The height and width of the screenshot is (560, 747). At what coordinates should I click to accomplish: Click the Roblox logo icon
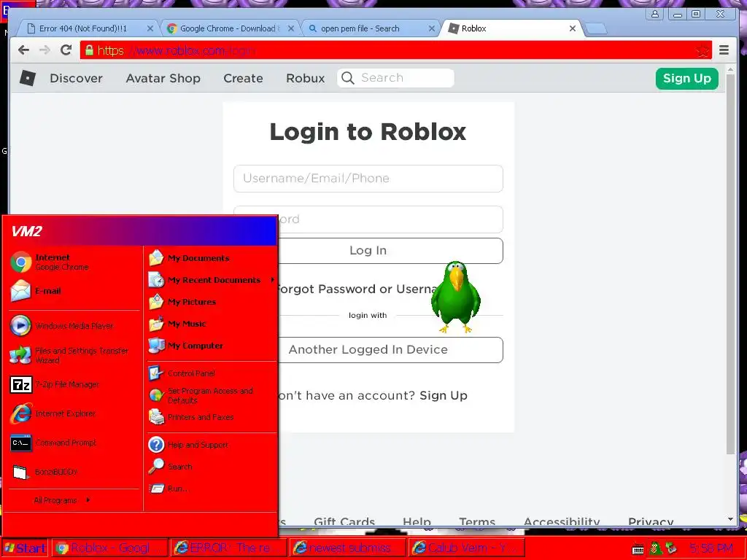point(28,78)
